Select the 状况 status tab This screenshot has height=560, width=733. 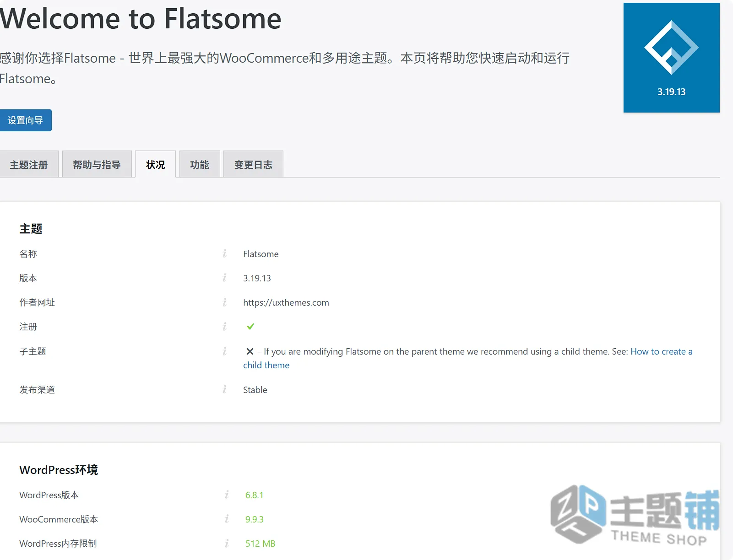155,164
